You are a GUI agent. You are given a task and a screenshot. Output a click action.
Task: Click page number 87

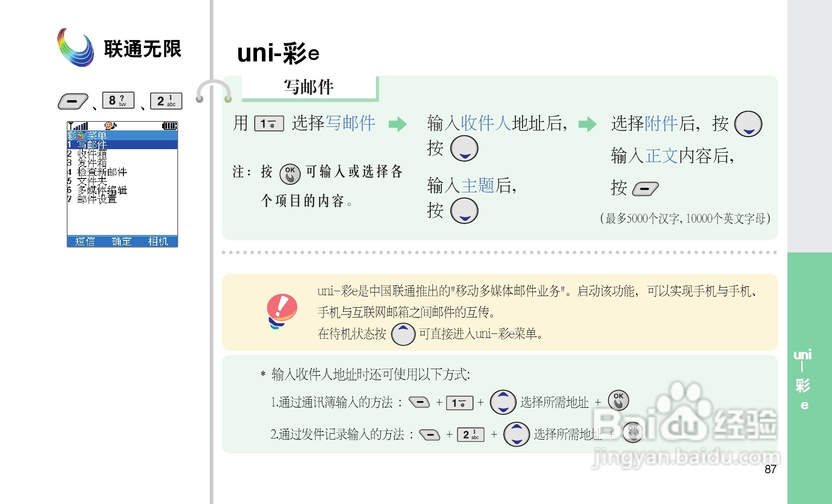click(x=771, y=469)
